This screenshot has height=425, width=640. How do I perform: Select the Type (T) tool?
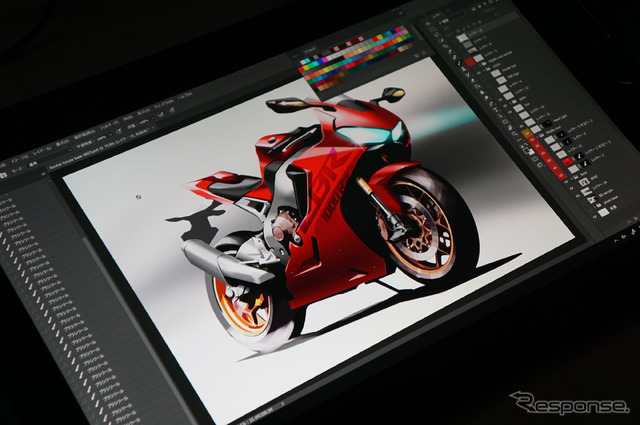(x=496, y=109)
